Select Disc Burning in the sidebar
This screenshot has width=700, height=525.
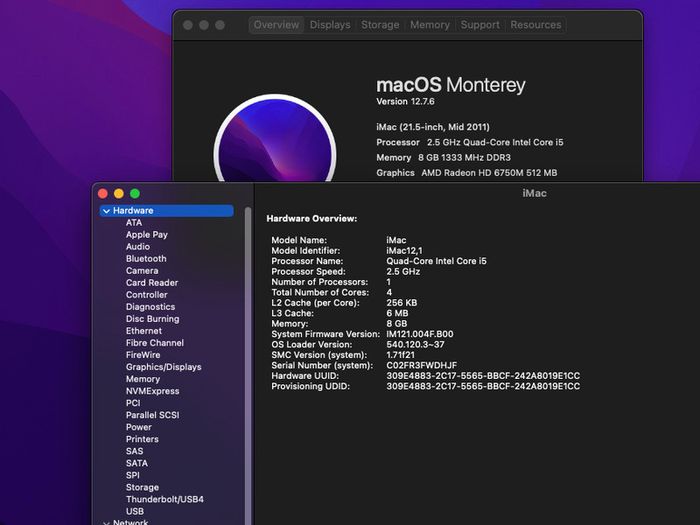click(x=153, y=319)
